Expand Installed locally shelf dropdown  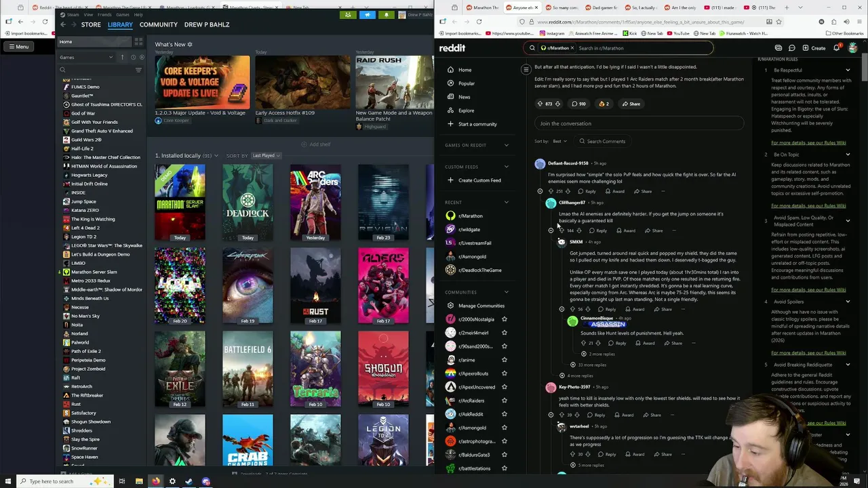point(216,156)
